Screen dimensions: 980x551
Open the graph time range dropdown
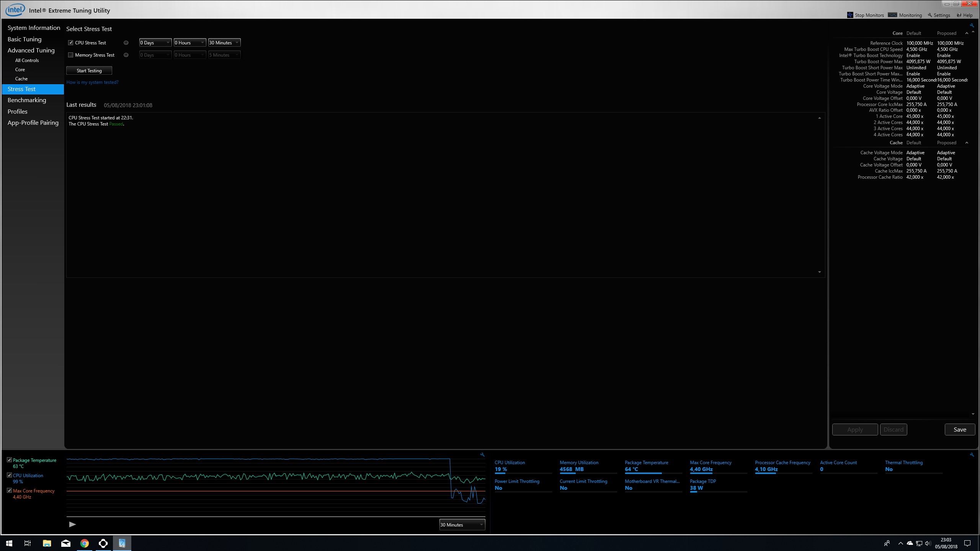462,525
